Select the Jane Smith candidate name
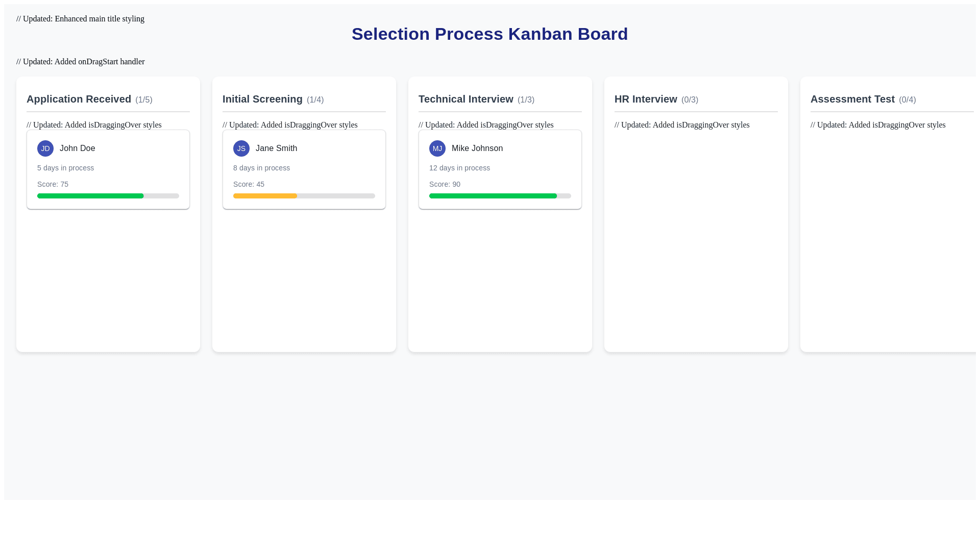 276,148
